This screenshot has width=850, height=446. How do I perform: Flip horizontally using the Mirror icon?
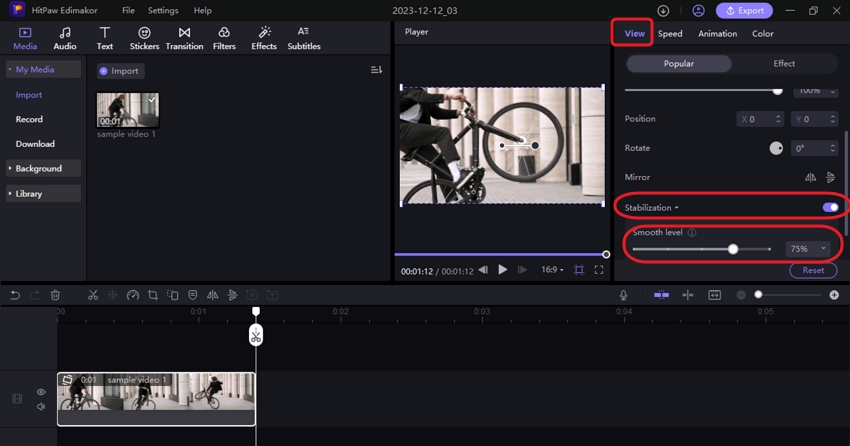click(x=811, y=177)
